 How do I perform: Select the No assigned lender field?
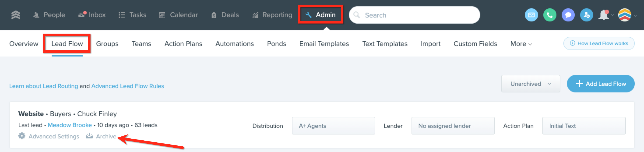(x=453, y=126)
